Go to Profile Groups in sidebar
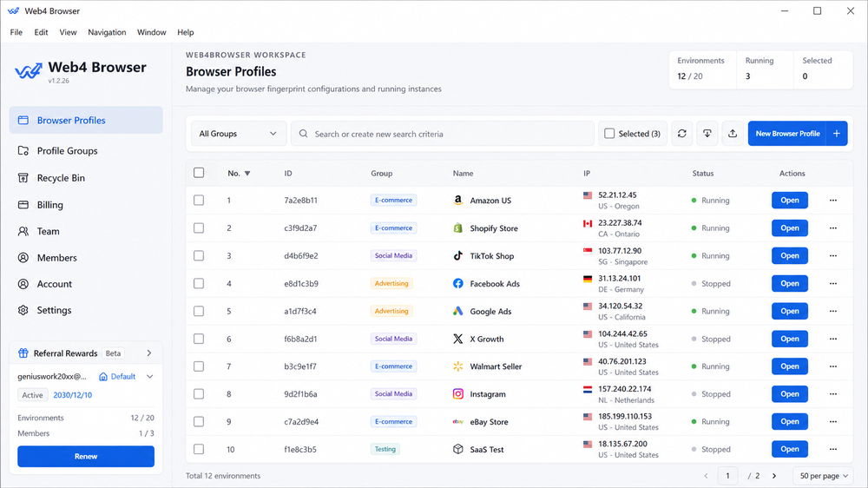 pos(86,151)
